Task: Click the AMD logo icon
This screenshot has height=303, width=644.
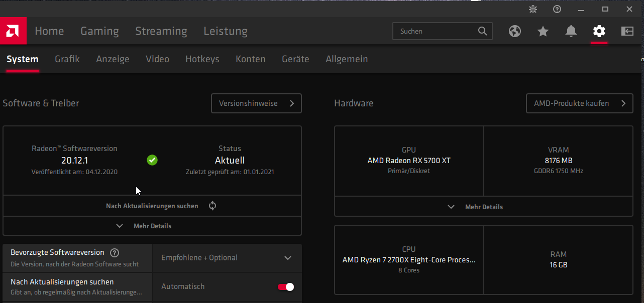Action: pos(13,31)
